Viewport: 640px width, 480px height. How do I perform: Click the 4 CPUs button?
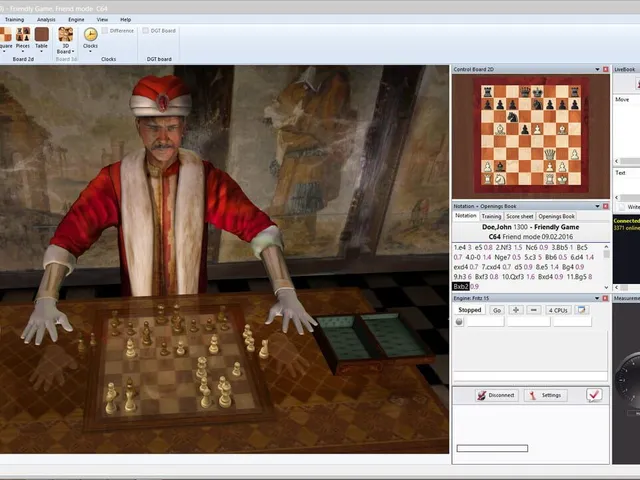pyautogui.click(x=558, y=310)
